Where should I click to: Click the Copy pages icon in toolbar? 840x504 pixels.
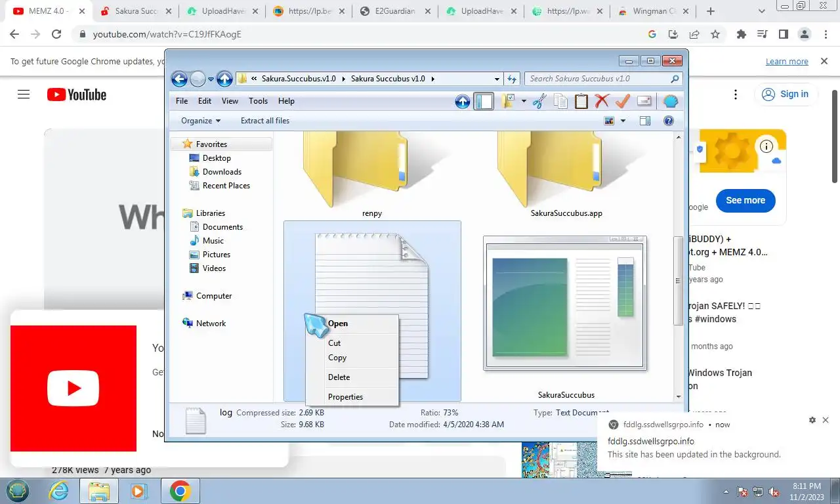coord(560,101)
